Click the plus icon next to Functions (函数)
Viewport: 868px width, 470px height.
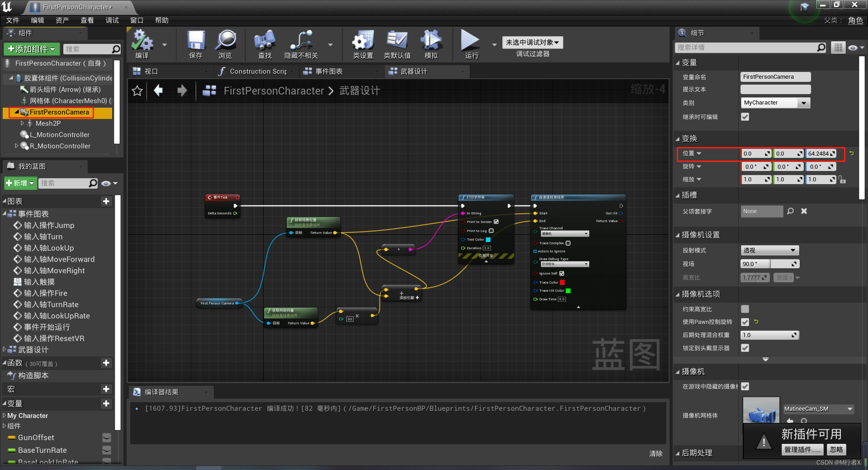point(106,363)
